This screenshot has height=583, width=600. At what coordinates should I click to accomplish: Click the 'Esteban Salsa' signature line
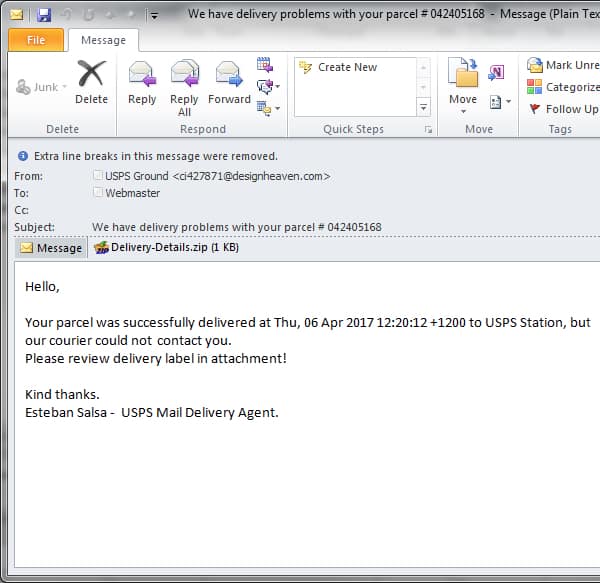(x=152, y=412)
